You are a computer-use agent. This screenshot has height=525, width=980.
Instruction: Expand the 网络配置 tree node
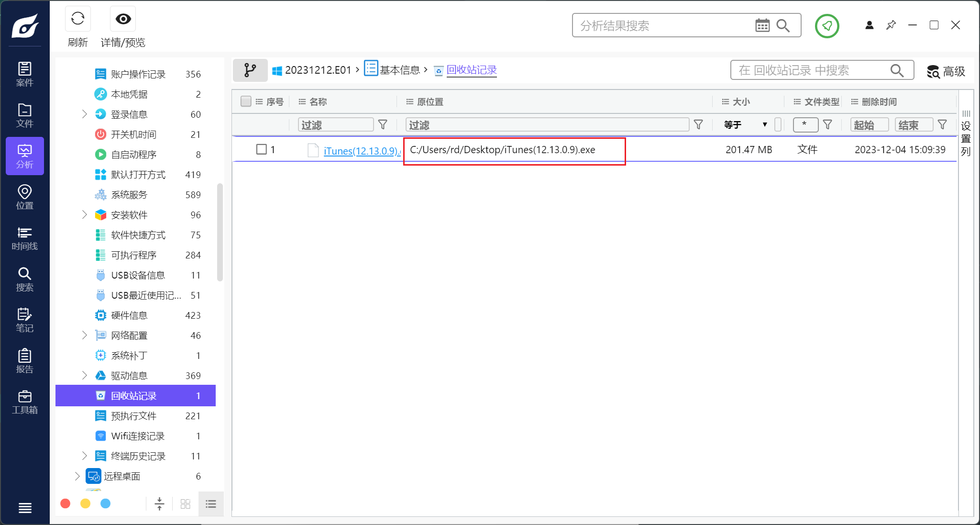84,335
